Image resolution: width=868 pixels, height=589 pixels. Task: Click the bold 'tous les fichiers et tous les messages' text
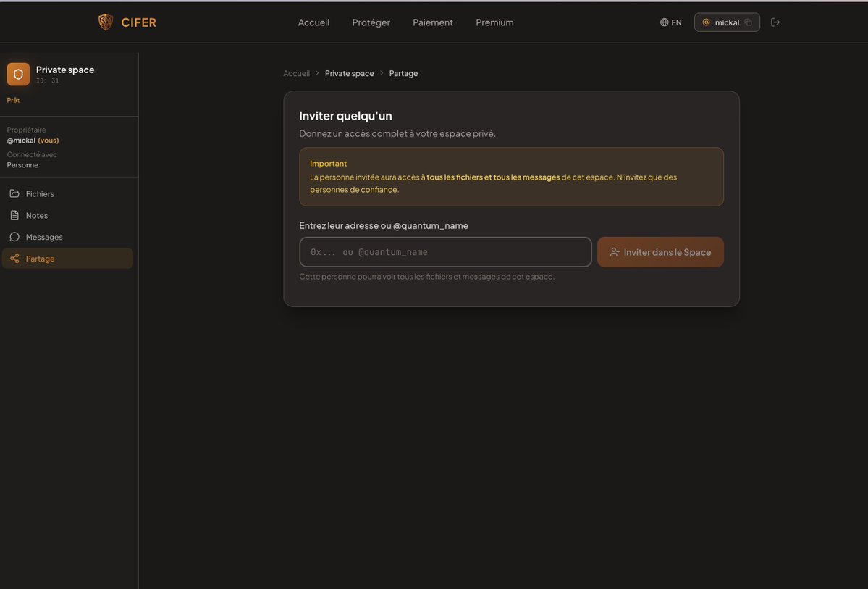coord(493,177)
